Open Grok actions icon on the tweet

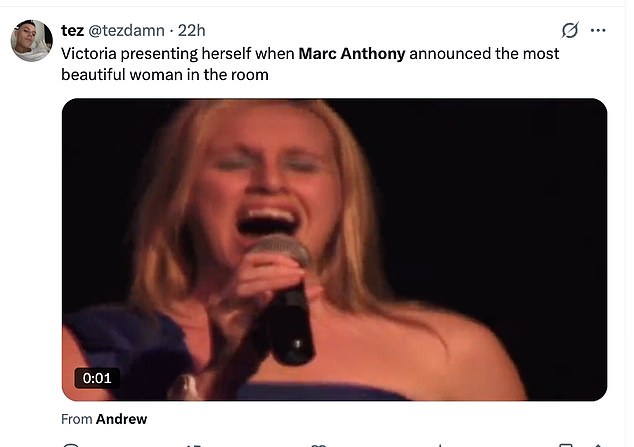coord(571,30)
